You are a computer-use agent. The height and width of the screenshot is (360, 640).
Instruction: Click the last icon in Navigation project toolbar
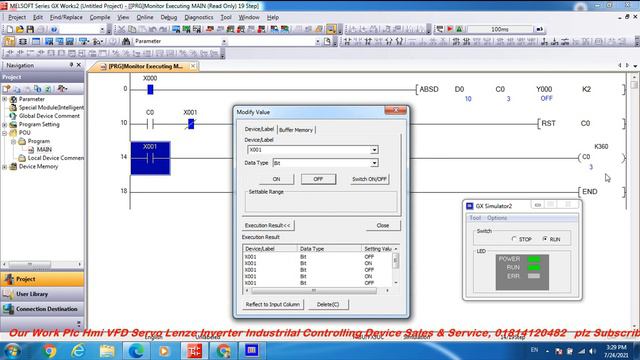[x=62, y=89]
